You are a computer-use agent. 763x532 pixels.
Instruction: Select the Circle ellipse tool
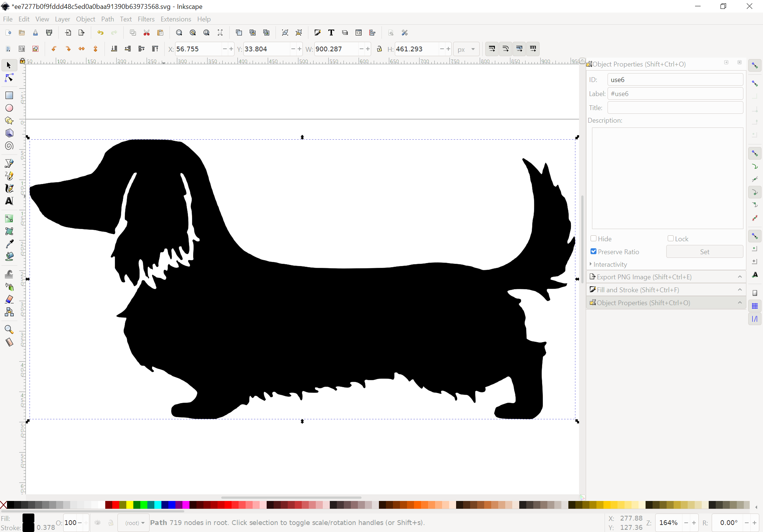9,108
